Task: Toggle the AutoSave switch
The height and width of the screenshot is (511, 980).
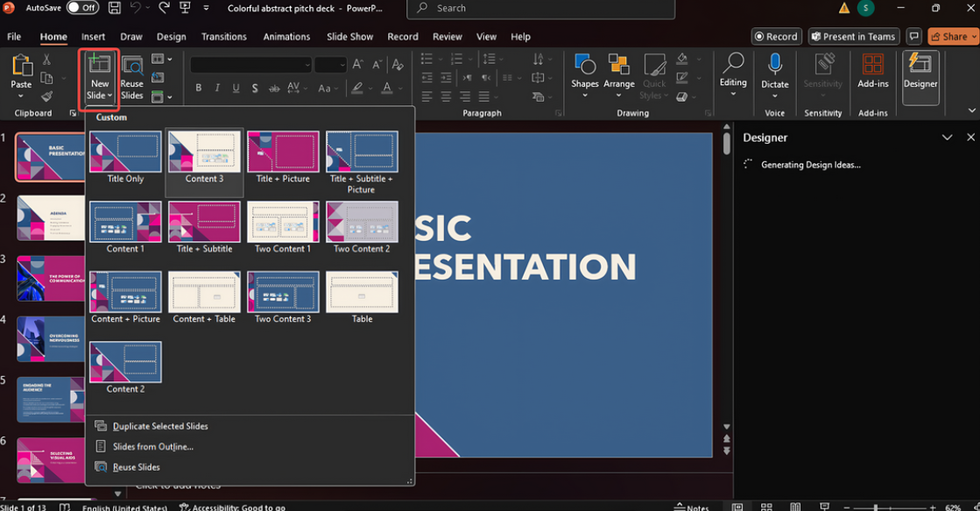Action: click(82, 8)
